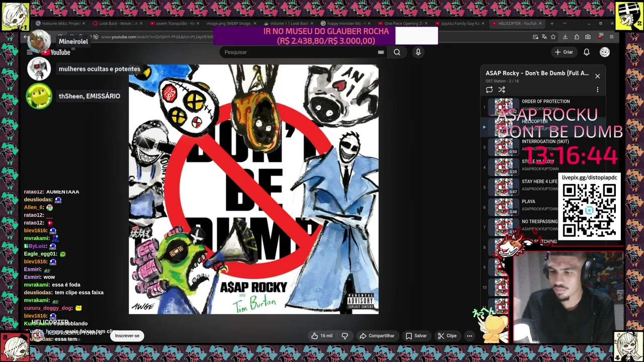Viewport: 644px width, 362px height.
Task: Switch to the Hatsune Miku: Project tab
Action: [x=61, y=24]
